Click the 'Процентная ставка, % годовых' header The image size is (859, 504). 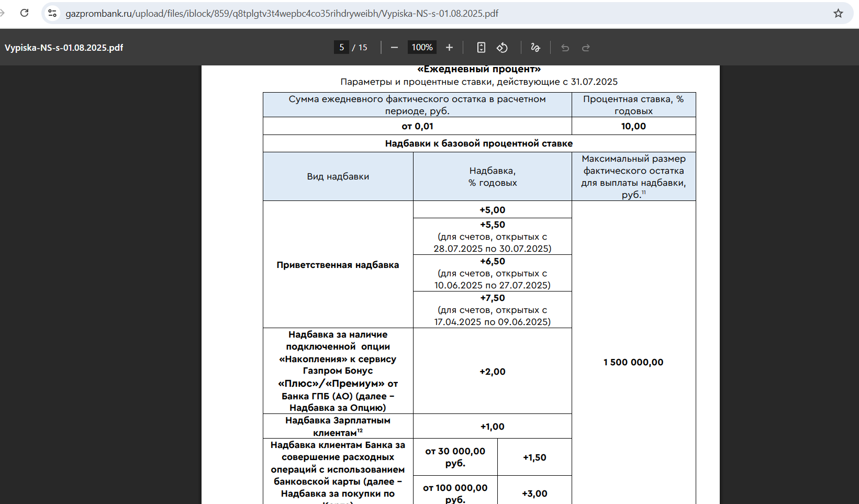tap(633, 105)
